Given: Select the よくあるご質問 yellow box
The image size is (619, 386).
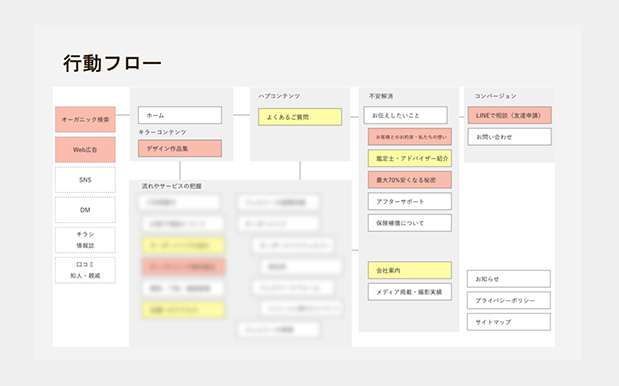Looking at the screenshot, I should (x=300, y=117).
